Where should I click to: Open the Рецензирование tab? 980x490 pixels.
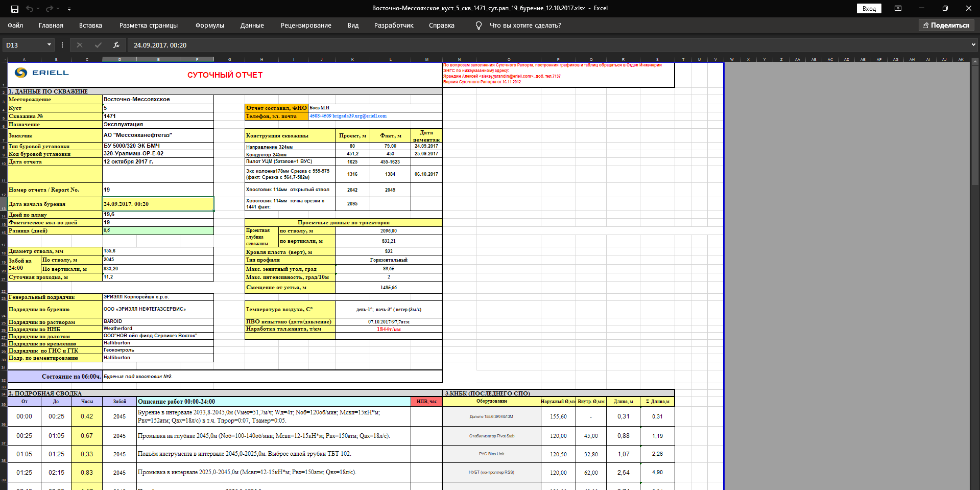(306, 25)
